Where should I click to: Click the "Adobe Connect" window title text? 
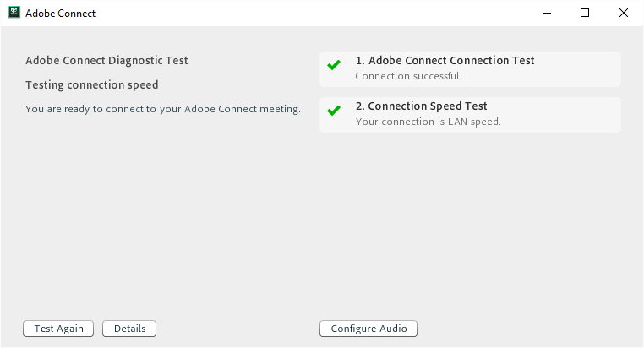pyautogui.click(x=60, y=14)
